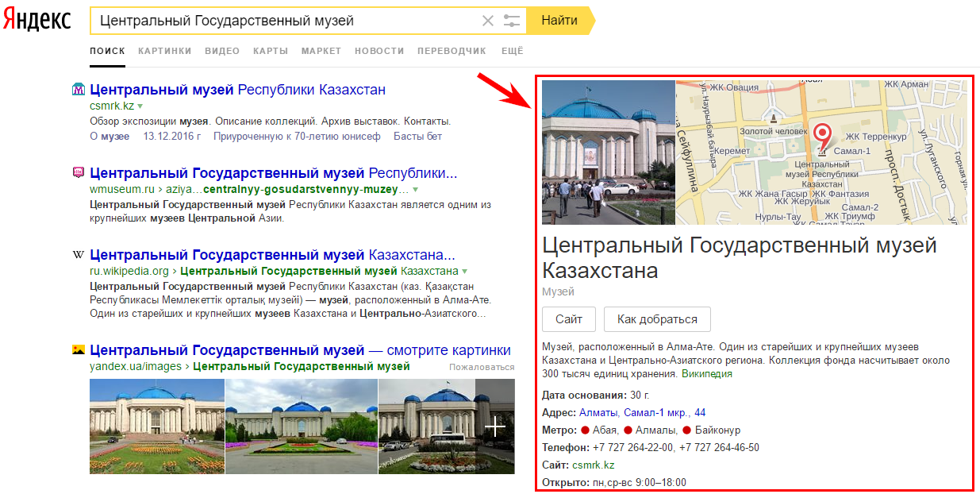Open the Википедия source link
This screenshot has height=494, width=980.
707,374
